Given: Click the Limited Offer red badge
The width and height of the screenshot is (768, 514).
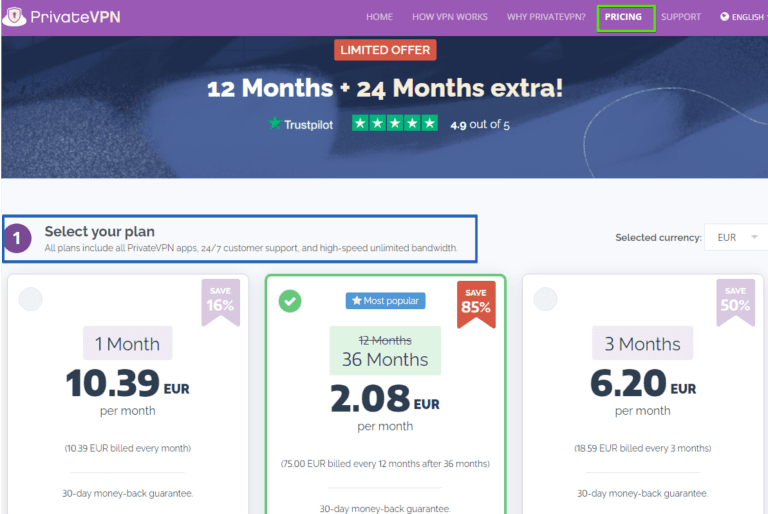Looking at the screenshot, I should (x=385, y=50).
